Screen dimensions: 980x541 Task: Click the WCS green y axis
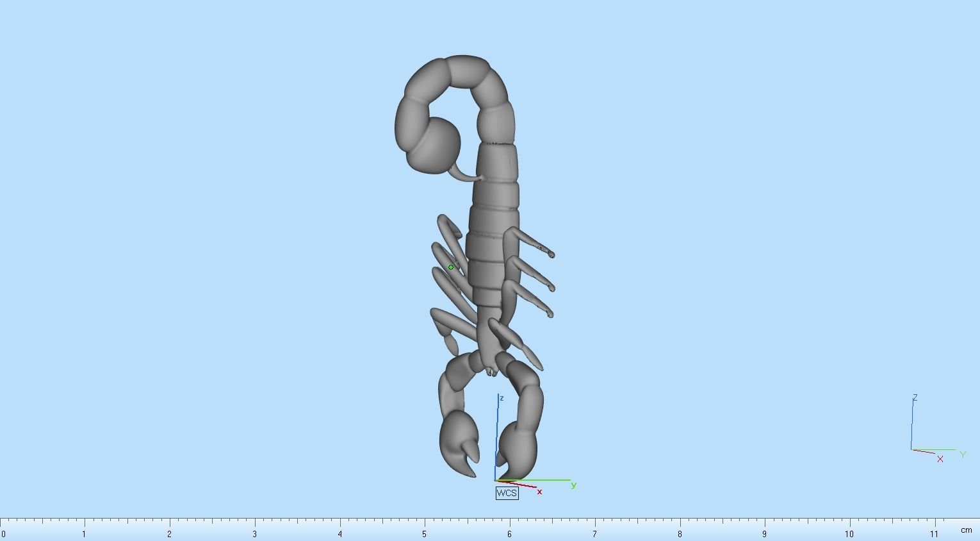[x=533, y=480]
